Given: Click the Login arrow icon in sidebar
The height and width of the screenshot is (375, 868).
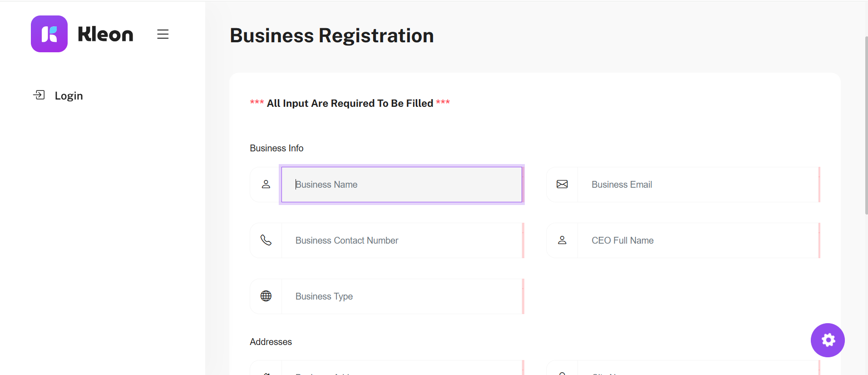Looking at the screenshot, I should [x=39, y=95].
